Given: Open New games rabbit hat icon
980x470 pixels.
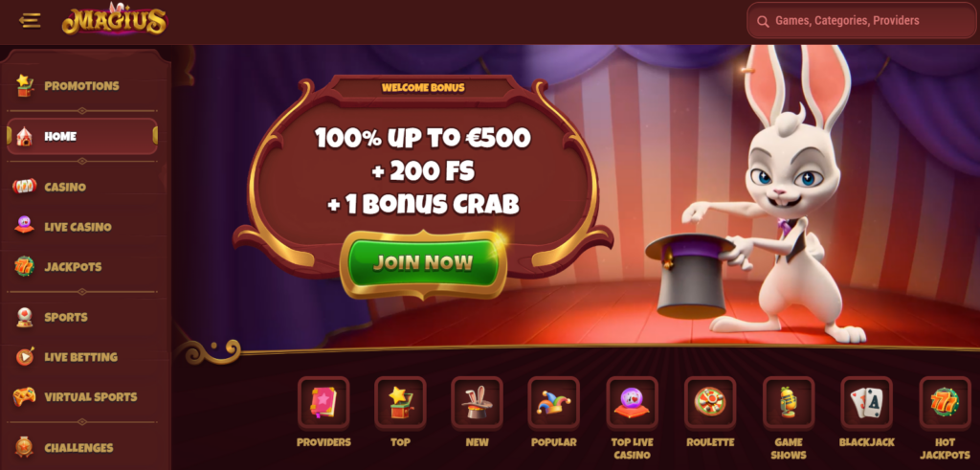Looking at the screenshot, I should pos(477,403).
